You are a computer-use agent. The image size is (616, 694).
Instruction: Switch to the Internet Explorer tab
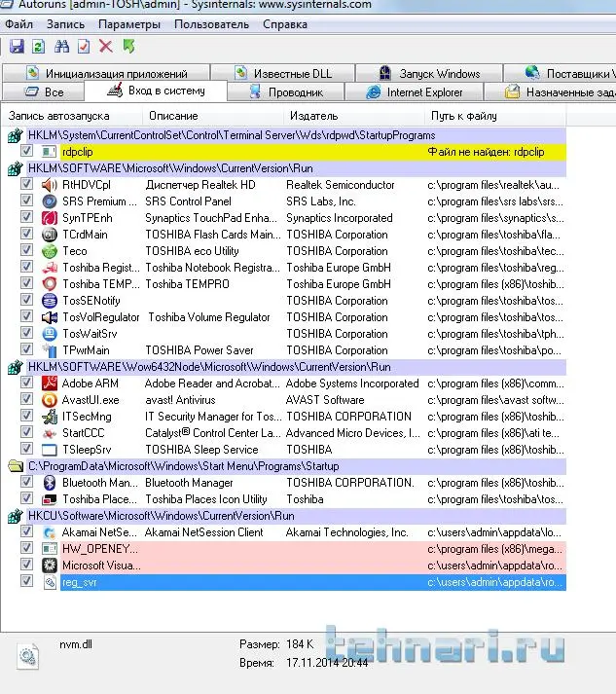pyautogui.click(x=415, y=92)
